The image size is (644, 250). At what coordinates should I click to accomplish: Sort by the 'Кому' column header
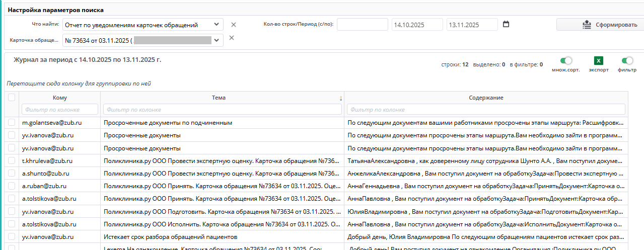click(59, 98)
